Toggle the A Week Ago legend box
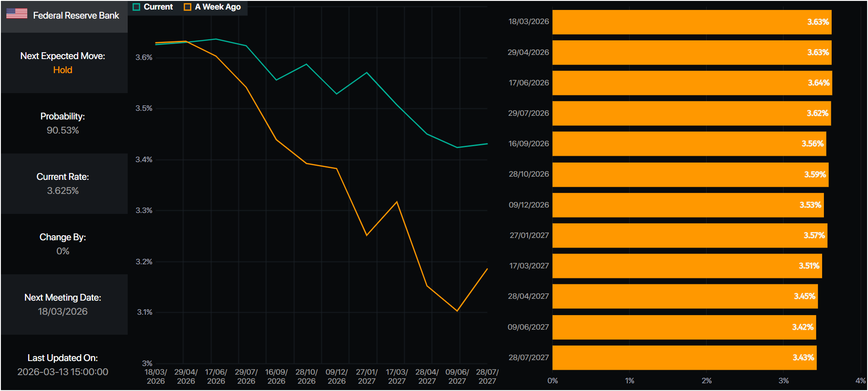868x391 pixels. tap(187, 7)
